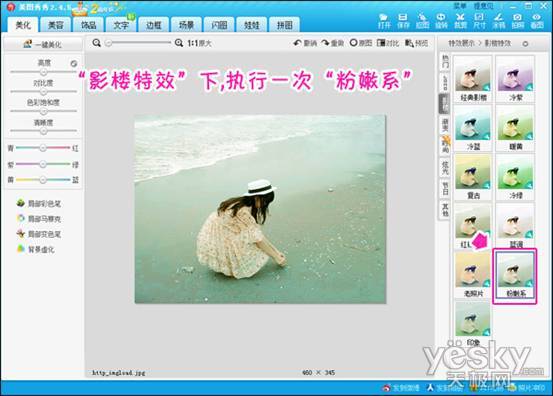Adjust the 亮度 brightness slider handle

pyautogui.click(x=43, y=72)
